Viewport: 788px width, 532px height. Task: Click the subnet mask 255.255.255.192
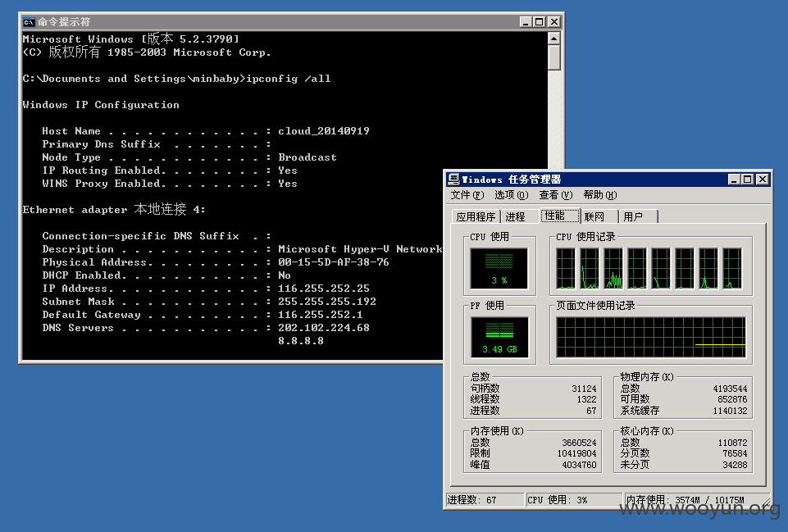[x=327, y=302]
